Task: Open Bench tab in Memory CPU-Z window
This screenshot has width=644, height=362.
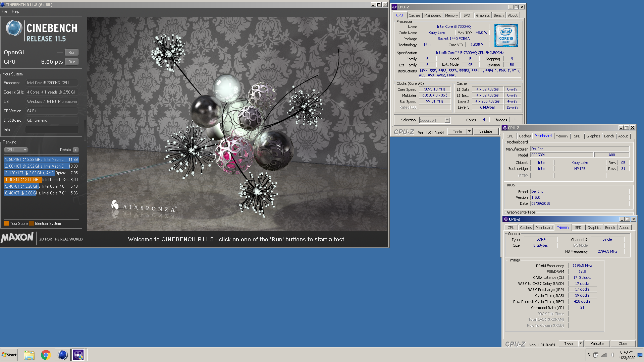Action: (610, 228)
